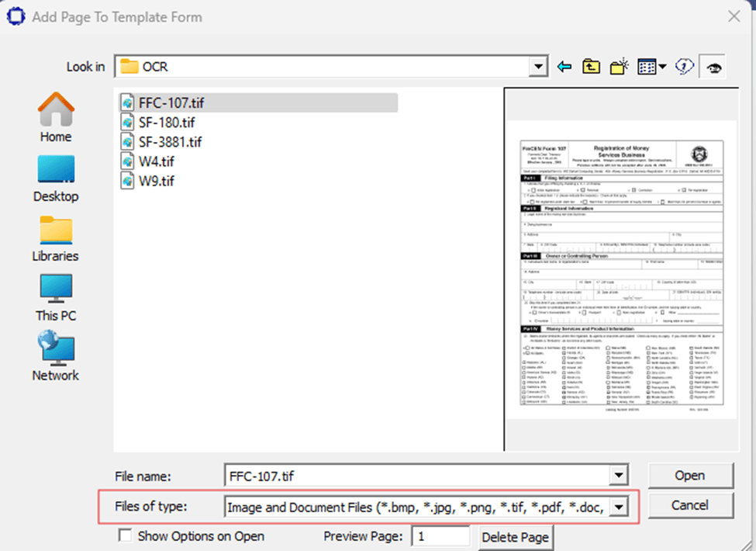Open the Look in folder dropdown
The image size is (756, 551).
(537, 66)
